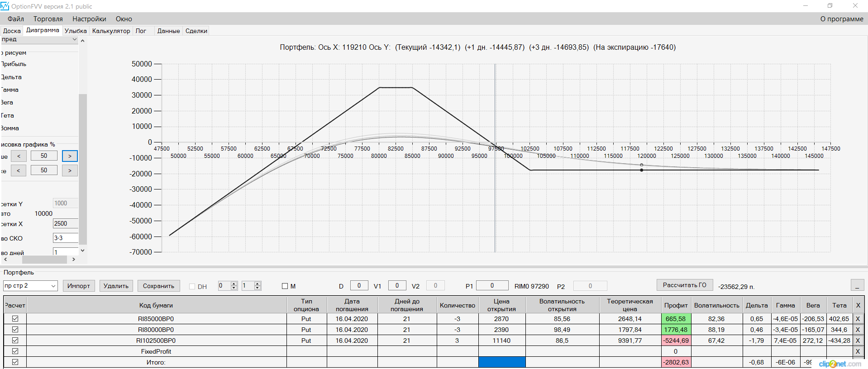This screenshot has width=868, height=369.
Task: Open the Данные tab
Action: click(x=168, y=31)
